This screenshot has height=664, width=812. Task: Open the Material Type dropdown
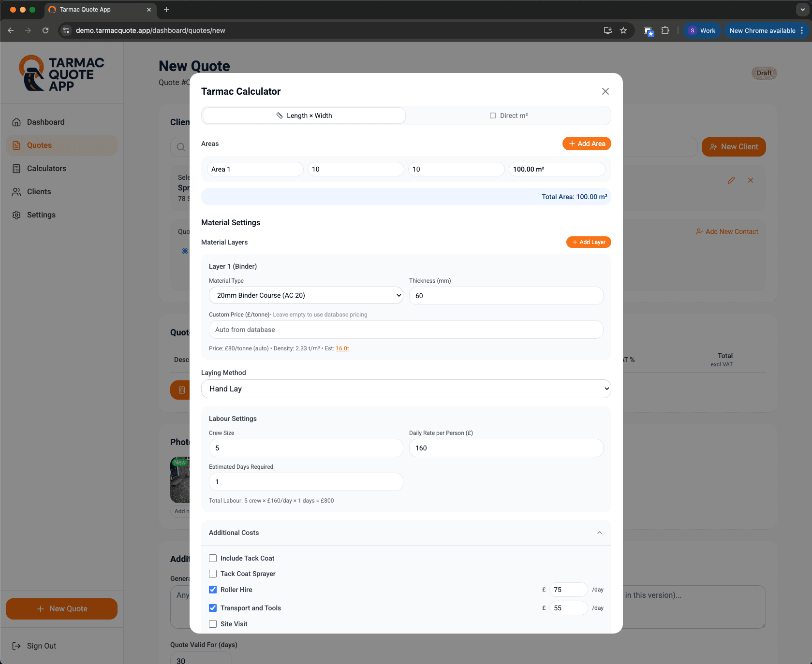[x=306, y=295]
